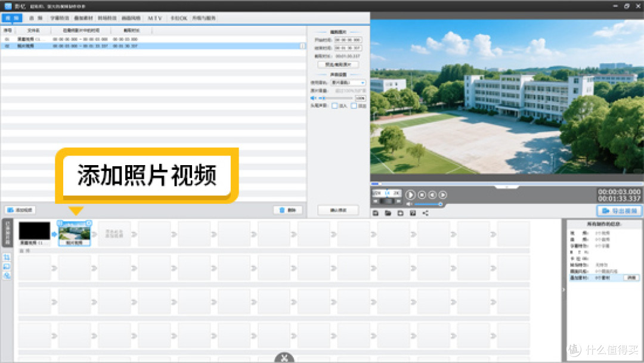Stop the preview playback
Viewport: 644px width, 363px height.
422,195
